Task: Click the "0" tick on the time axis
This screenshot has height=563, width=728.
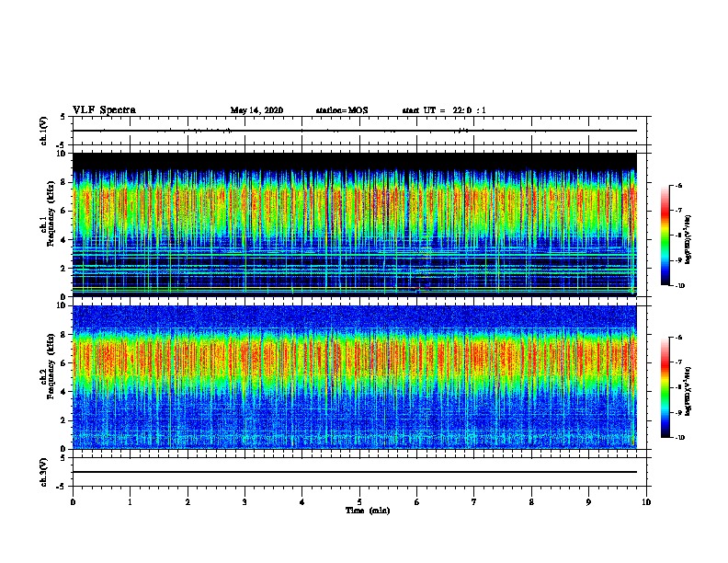Action: click(73, 502)
